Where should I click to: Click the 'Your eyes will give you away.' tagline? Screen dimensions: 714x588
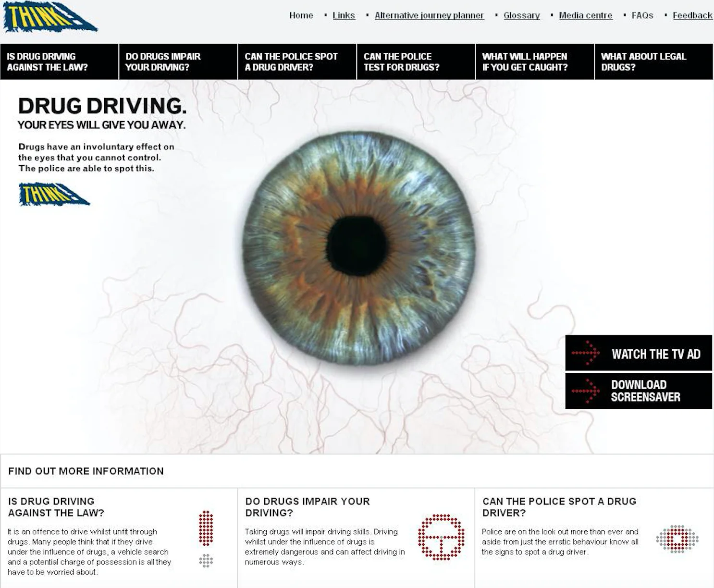pyautogui.click(x=101, y=125)
